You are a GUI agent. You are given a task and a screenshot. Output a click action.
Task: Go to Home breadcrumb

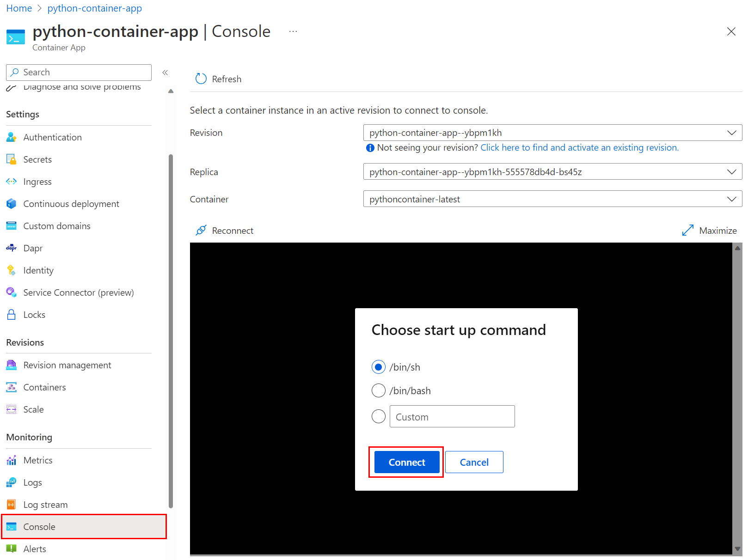click(x=19, y=8)
